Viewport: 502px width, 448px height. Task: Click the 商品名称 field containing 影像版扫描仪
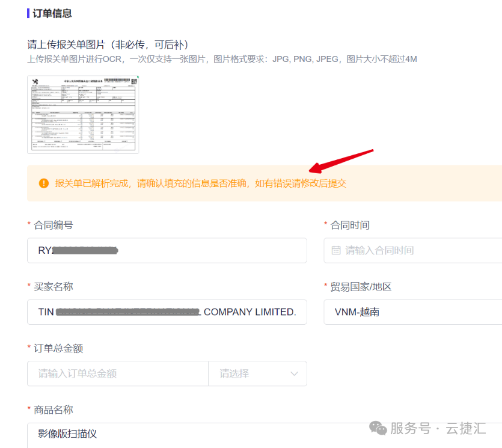(167, 434)
